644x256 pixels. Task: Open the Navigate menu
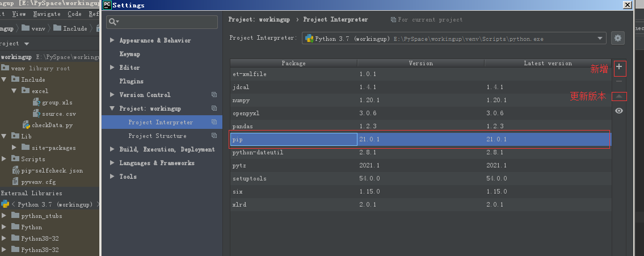point(47,14)
